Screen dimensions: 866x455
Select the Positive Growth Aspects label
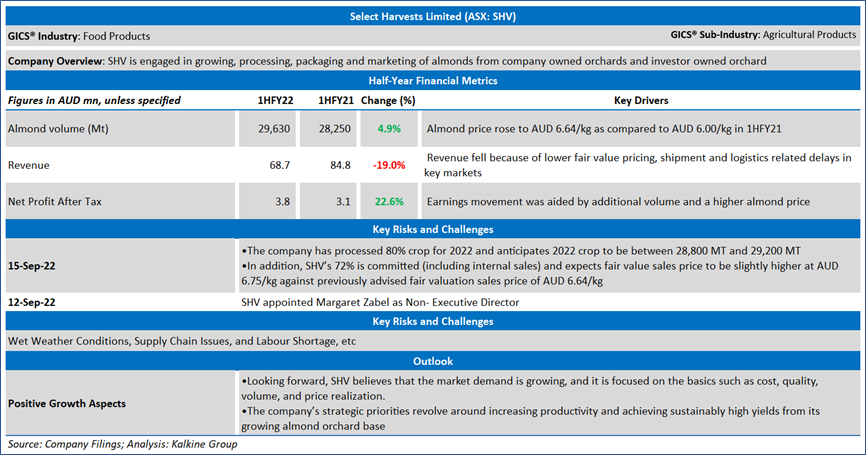(67, 404)
